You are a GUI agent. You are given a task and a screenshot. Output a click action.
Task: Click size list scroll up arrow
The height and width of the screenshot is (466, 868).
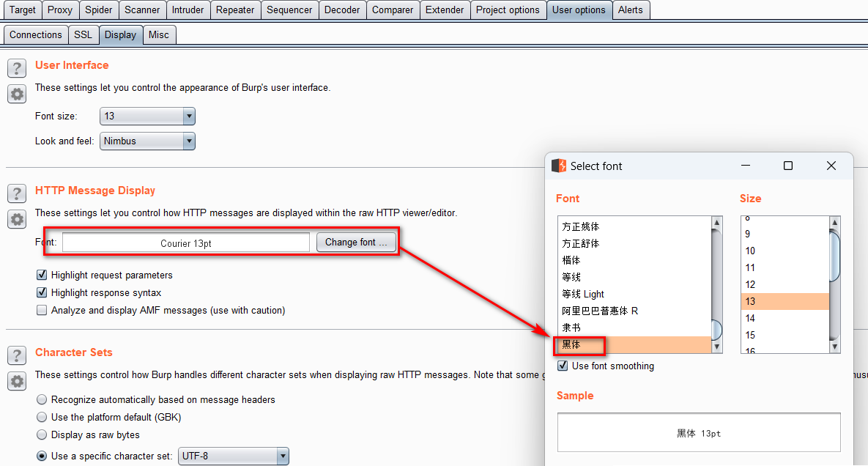click(835, 222)
